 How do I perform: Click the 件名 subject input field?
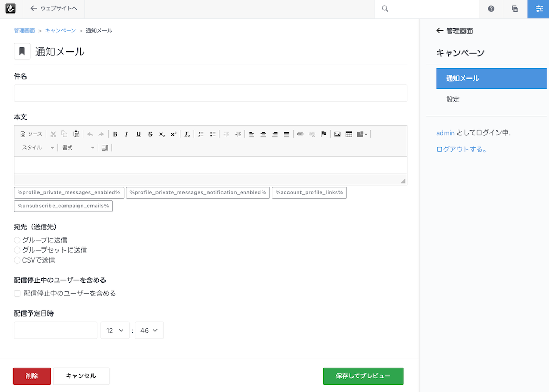210,94
